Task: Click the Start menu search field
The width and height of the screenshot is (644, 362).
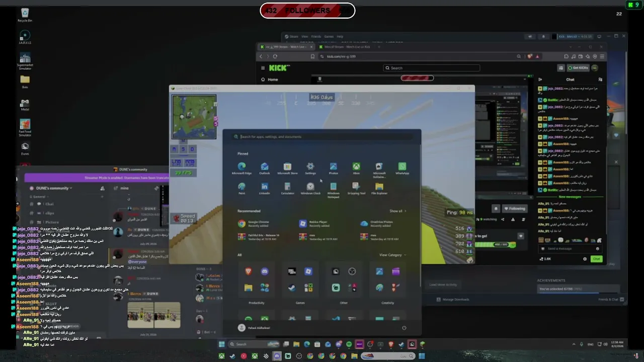Action: pos(322,137)
